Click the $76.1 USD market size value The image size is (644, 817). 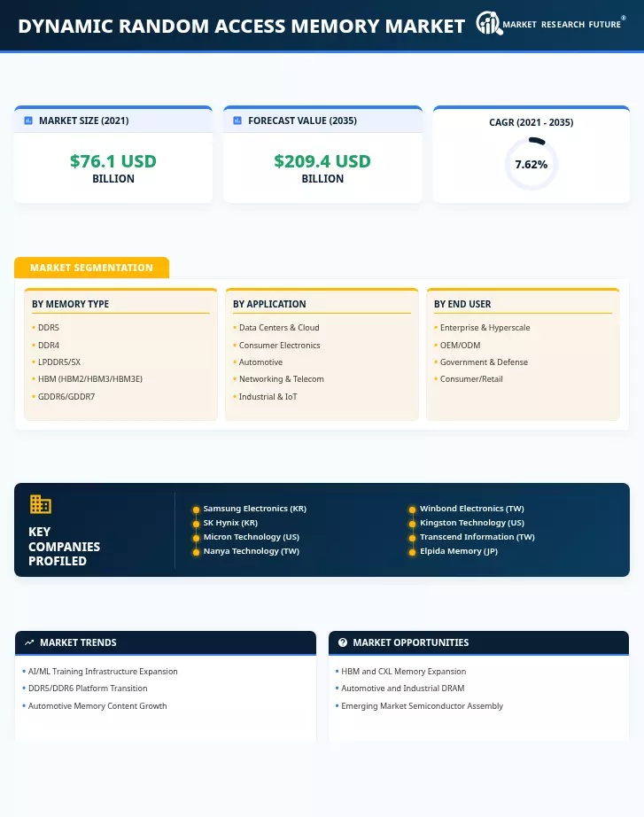[x=113, y=161]
